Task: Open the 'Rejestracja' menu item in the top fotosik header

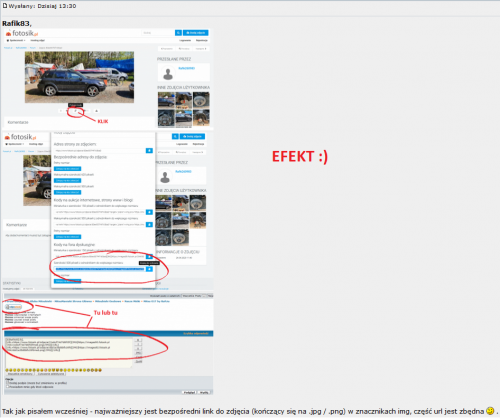Action: [202, 40]
